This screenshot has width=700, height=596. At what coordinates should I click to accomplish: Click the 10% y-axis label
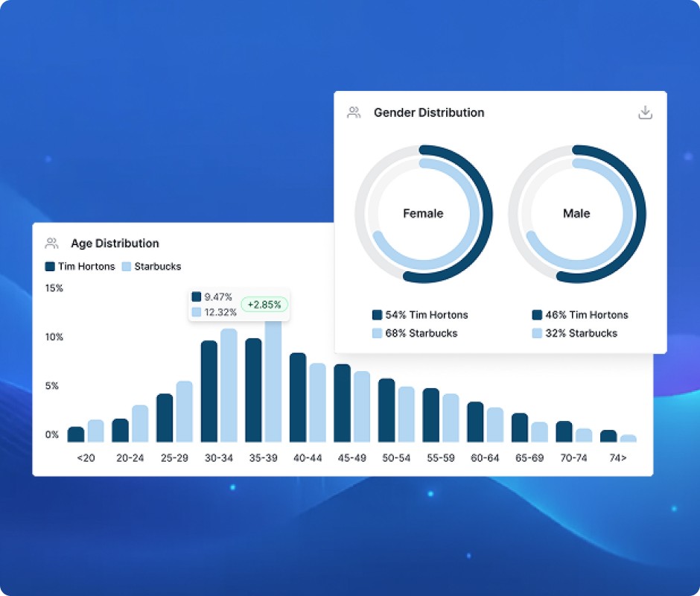click(x=54, y=337)
